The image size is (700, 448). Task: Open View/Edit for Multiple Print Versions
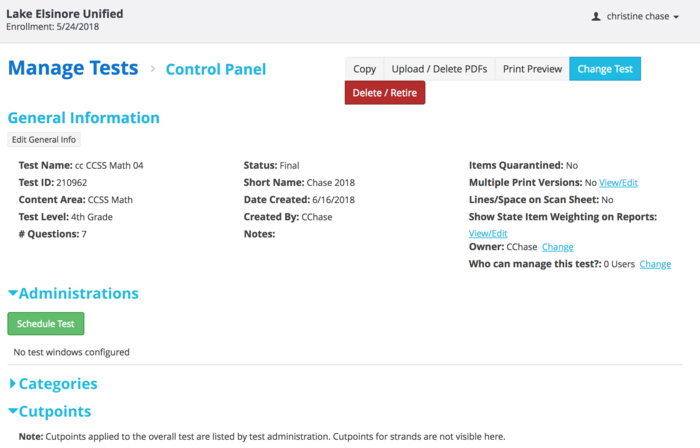click(x=618, y=183)
